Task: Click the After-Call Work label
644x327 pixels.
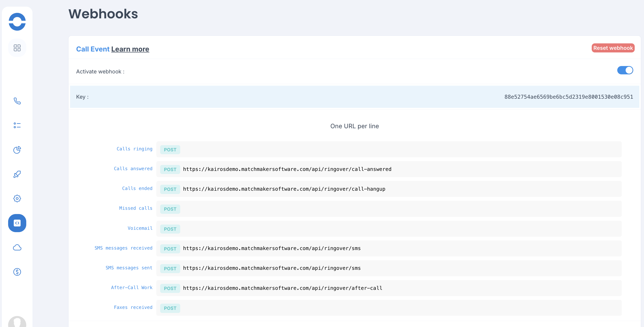Action: click(132, 288)
